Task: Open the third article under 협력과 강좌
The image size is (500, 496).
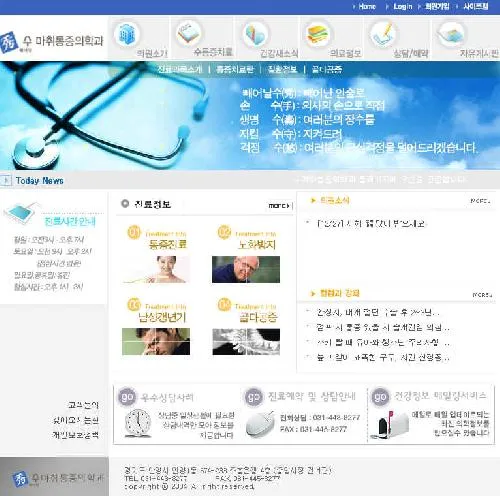Action: [383, 342]
